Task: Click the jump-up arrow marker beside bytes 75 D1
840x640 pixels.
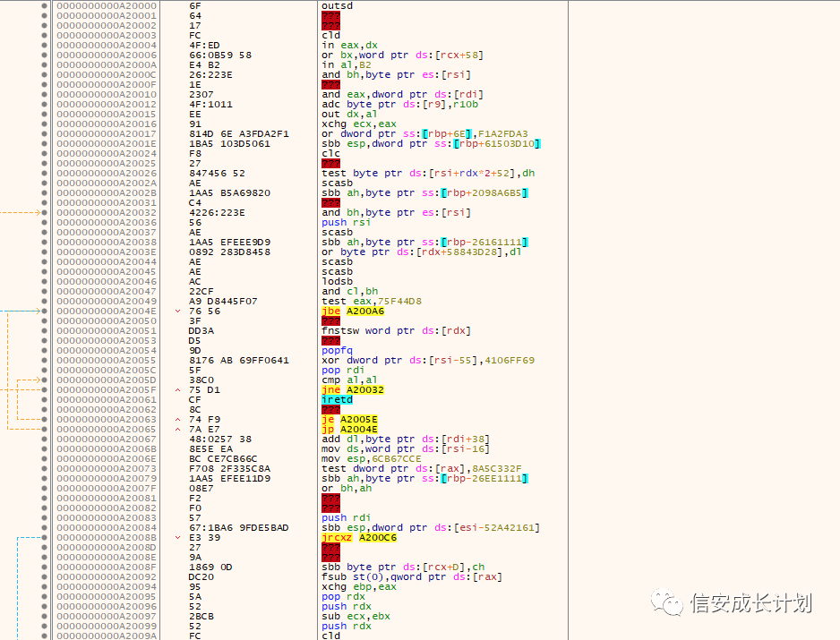Action: 178,390
